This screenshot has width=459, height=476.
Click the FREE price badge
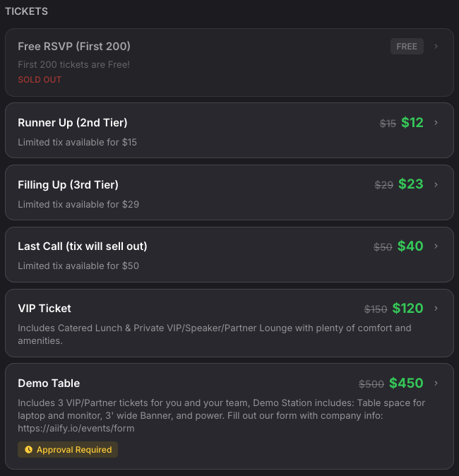coord(407,47)
